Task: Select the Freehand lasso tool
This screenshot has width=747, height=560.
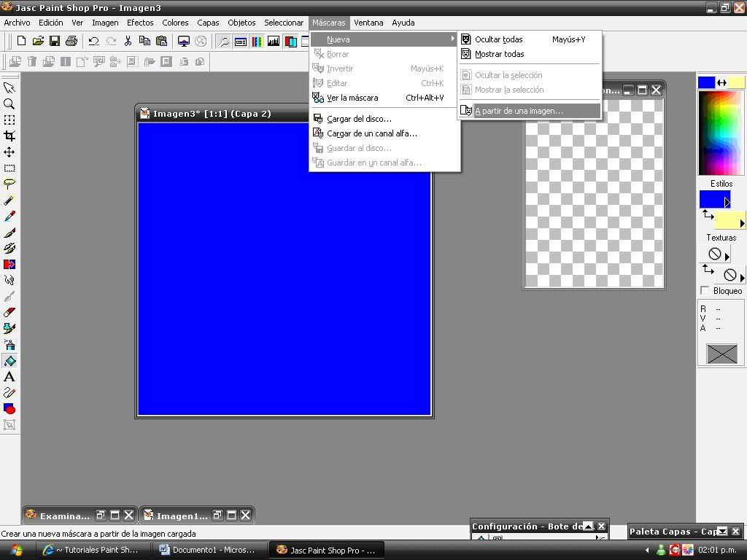Action: 9,184
